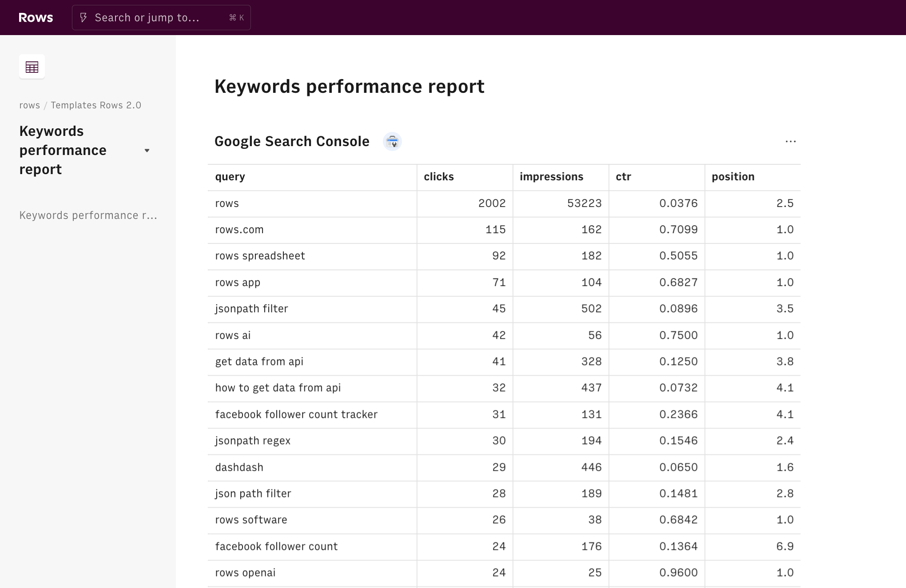The width and height of the screenshot is (906, 588).
Task: Select the Keywords performance r... page item
Action: (88, 215)
